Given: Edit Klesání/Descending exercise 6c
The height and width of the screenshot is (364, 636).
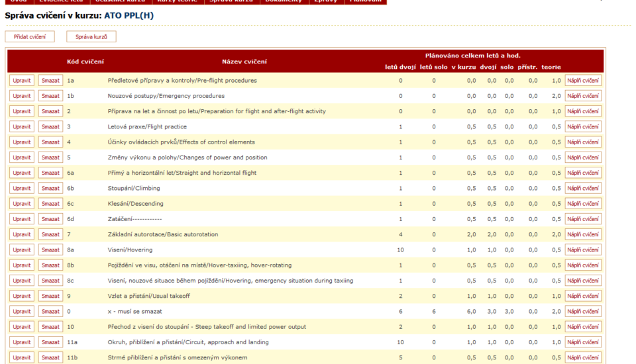Looking at the screenshot, I should click(21, 203).
